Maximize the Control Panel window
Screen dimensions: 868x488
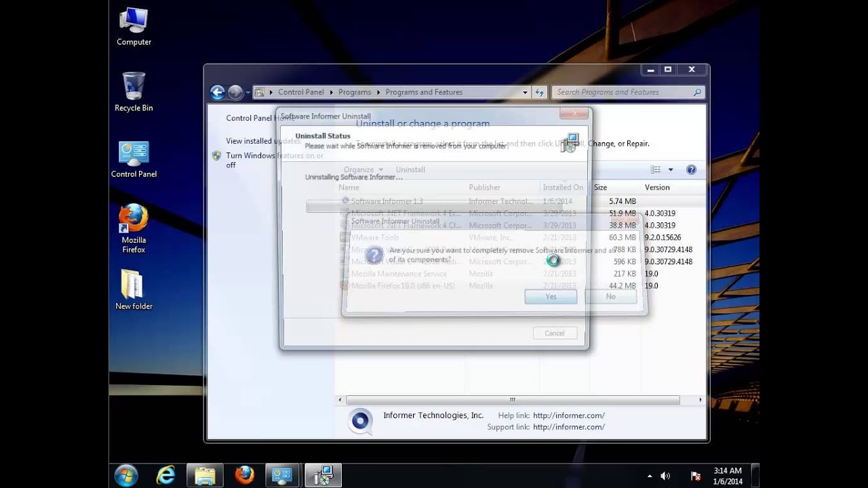click(668, 69)
